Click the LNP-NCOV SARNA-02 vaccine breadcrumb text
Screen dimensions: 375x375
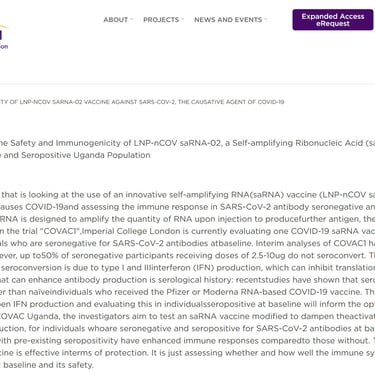click(142, 102)
